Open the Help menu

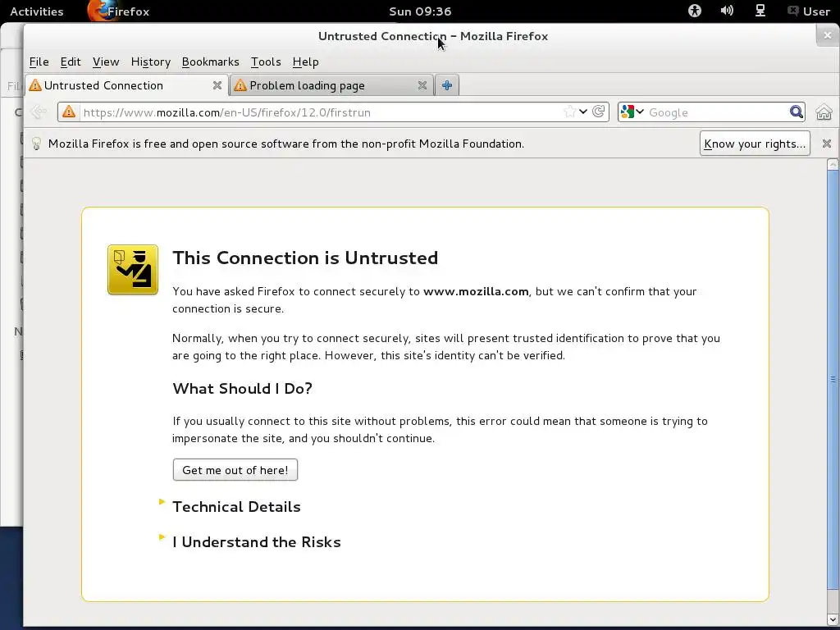click(x=305, y=62)
